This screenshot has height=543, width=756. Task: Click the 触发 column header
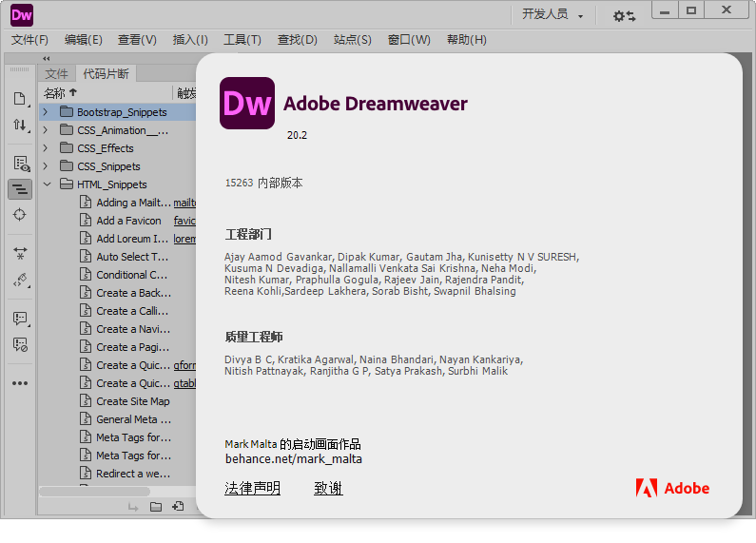pos(185,92)
